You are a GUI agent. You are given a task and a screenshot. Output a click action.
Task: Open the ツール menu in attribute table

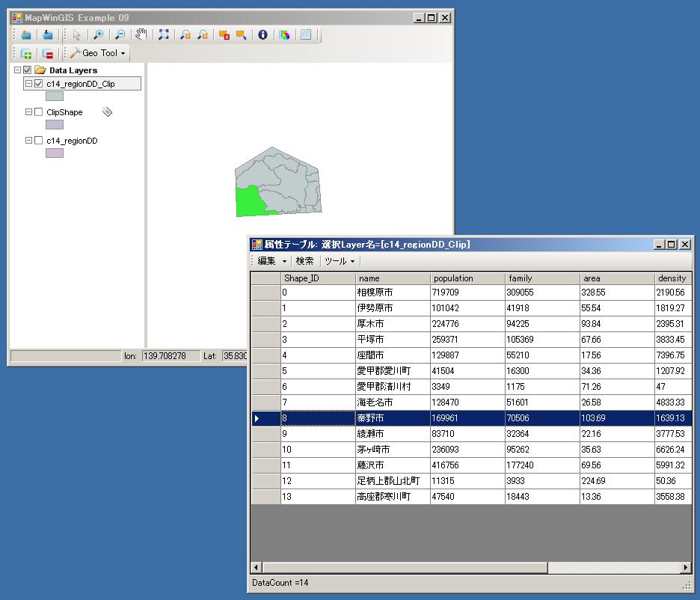point(340,261)
